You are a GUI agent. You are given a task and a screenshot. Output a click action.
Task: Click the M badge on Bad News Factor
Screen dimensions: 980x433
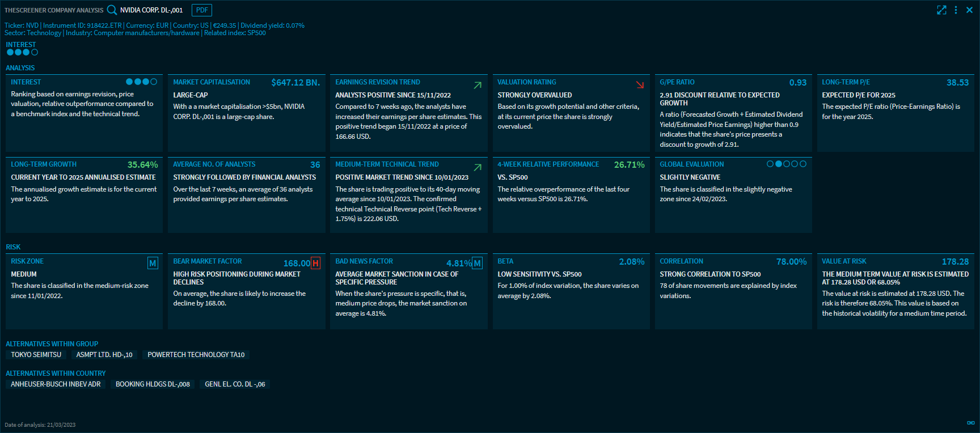coord(478,263)
